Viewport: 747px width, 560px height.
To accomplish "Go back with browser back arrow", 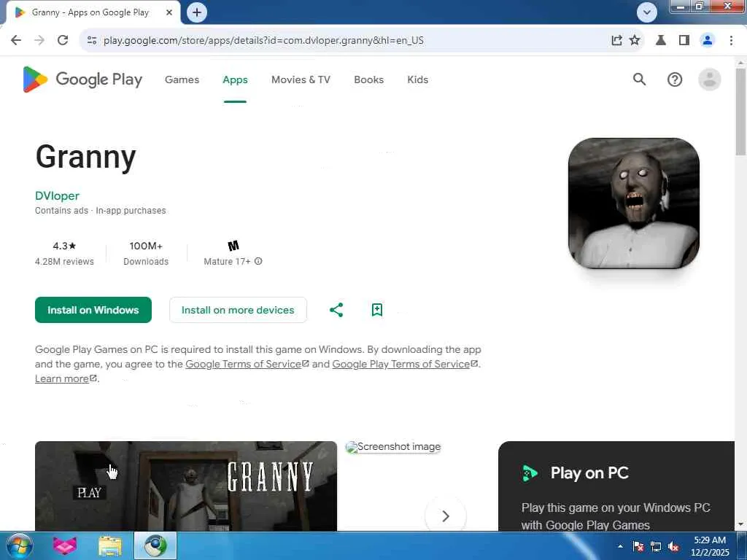I will pos(16,40).
